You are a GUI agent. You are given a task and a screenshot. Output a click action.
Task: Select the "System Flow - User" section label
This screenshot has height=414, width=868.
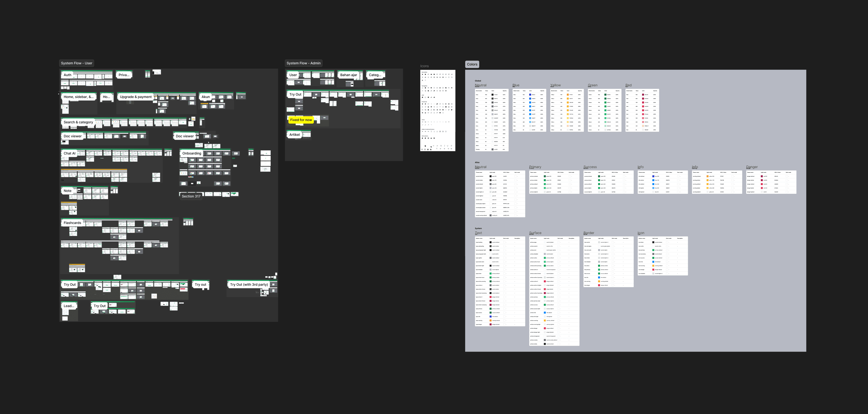tap(76, 63)
